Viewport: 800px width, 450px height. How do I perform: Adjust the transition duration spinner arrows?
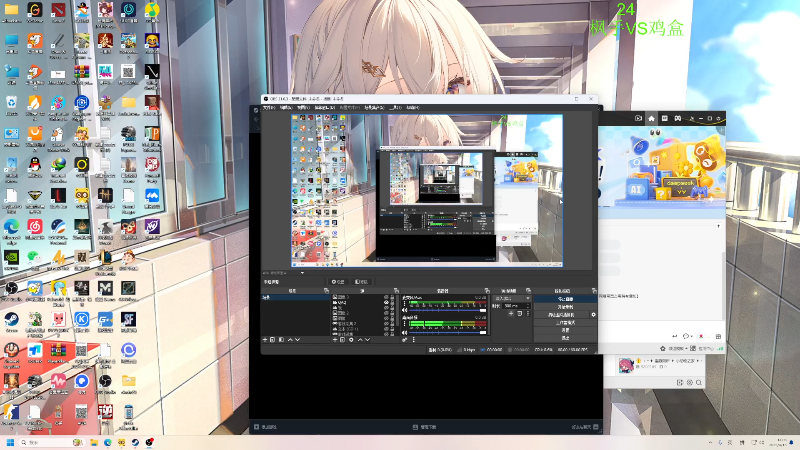pyautogui.click(x=528, y=306)
